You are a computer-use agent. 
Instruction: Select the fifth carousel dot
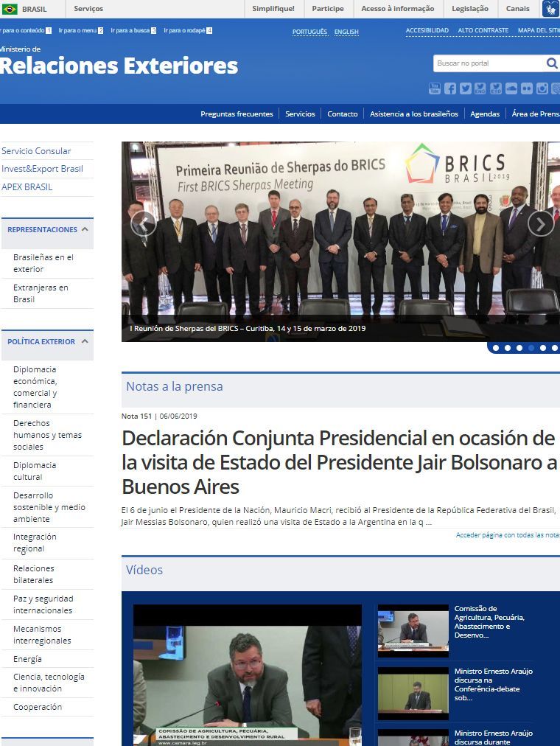pos(543,348)
